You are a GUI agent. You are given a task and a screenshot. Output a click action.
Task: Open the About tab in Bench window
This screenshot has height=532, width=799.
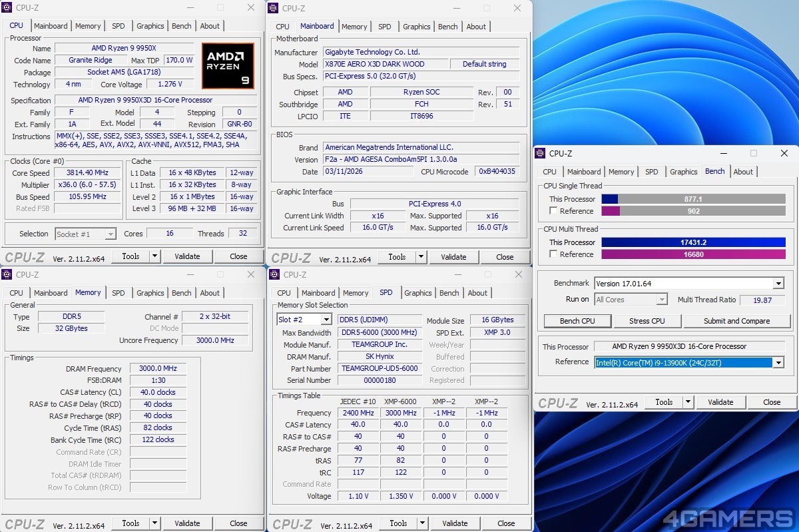pos(743,172)
